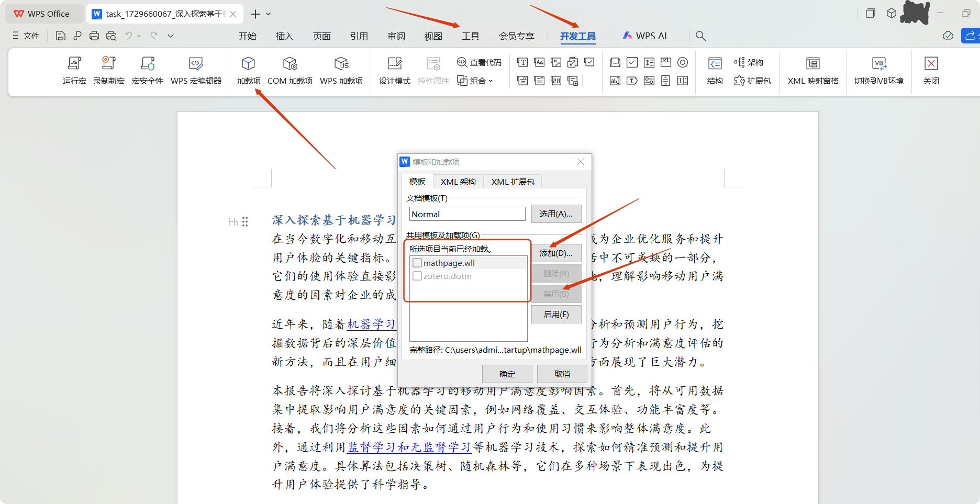Open the File (文件) menu
Image resolution: width=980 pixels, height=504 pixels.
(x=26, y=36)
